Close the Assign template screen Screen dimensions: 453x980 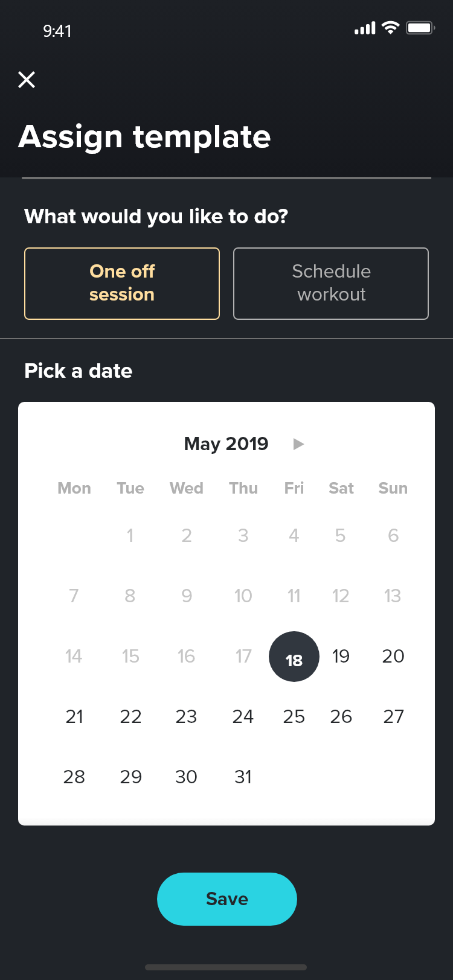click(x=27, y=80)
